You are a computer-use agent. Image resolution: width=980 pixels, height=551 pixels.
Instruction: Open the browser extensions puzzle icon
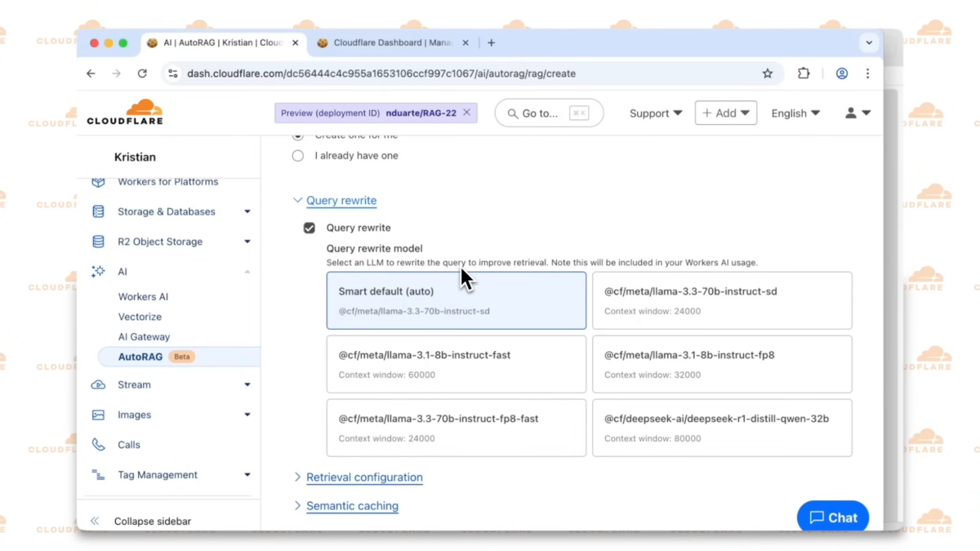click(804, 73)
